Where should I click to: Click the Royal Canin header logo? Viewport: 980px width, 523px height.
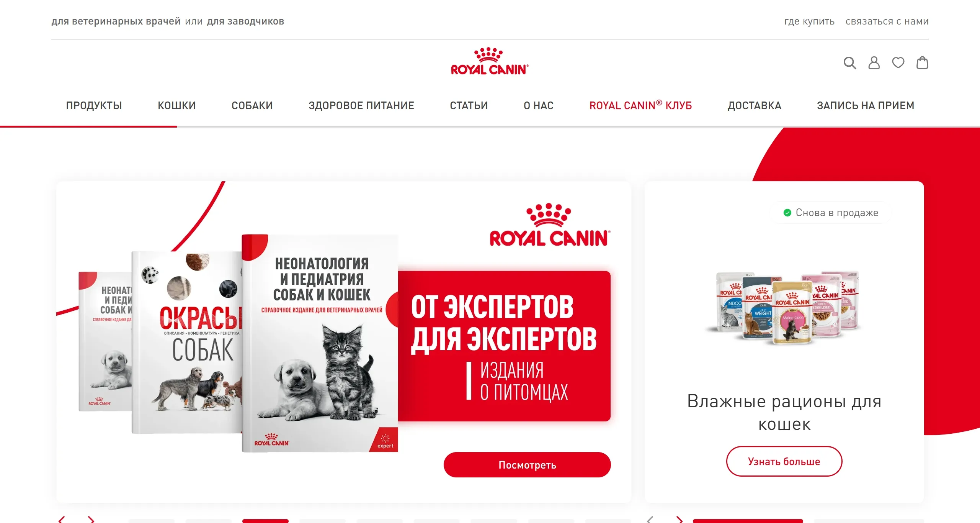(490, 61)
